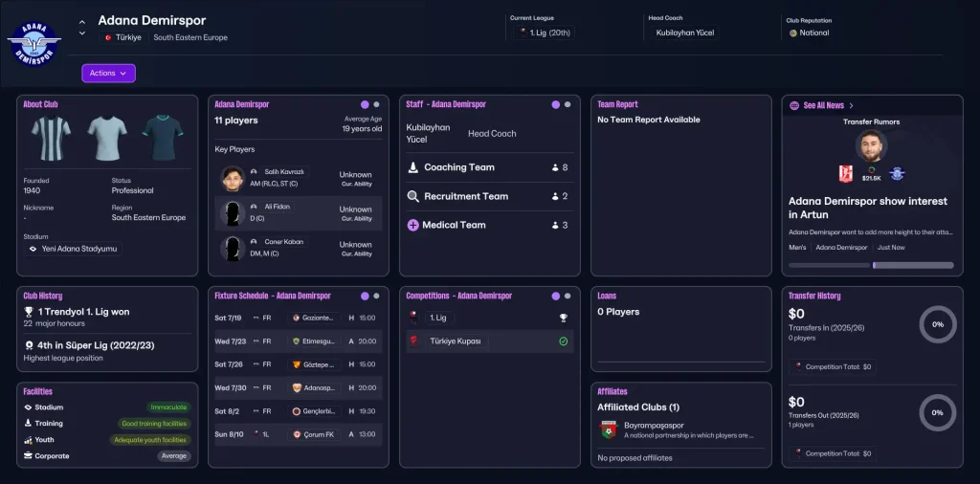Click the down chevron beside club name
980x484 pixels.
pos(82,33)
